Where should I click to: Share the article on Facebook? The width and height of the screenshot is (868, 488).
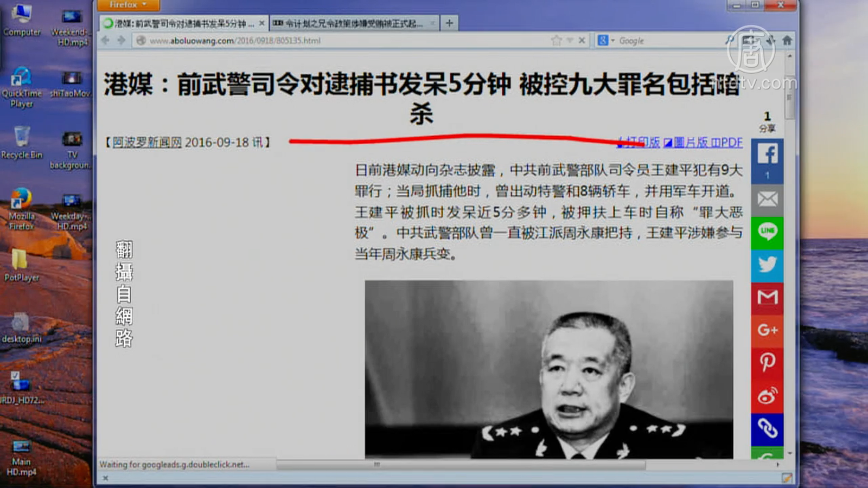point(767,155)
